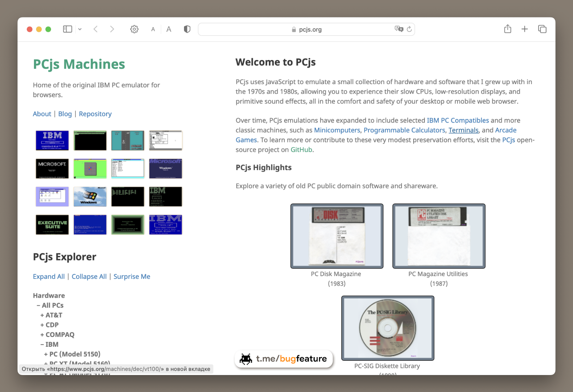Go back with the back arrow
Image resolution: width=573 pixels, height=392 pixels.
95,29
